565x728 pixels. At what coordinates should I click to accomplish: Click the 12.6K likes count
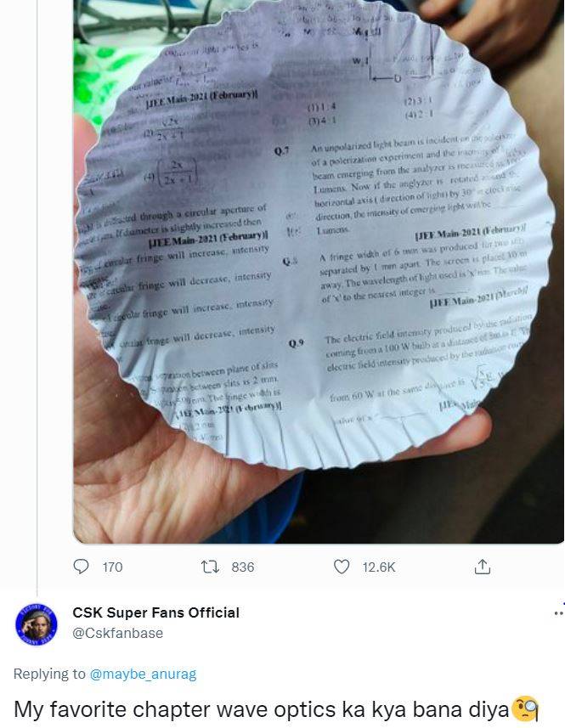[379, 567]
